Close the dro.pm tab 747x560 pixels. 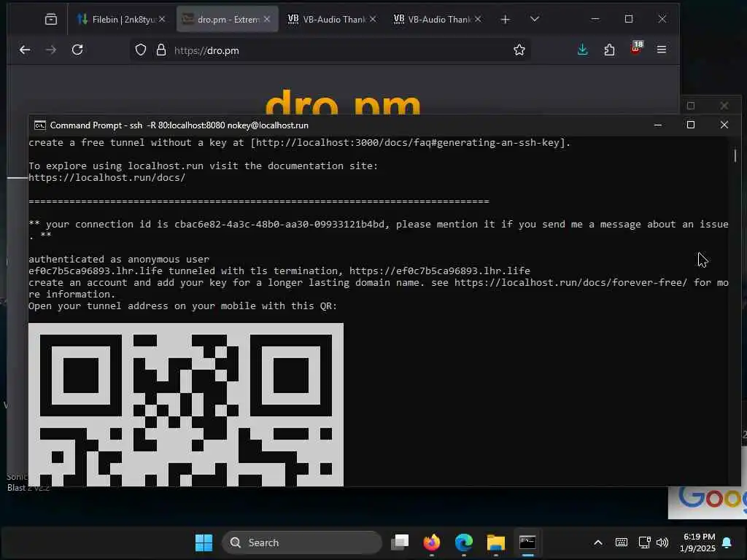pyautogui.click(x=267, y=19)
